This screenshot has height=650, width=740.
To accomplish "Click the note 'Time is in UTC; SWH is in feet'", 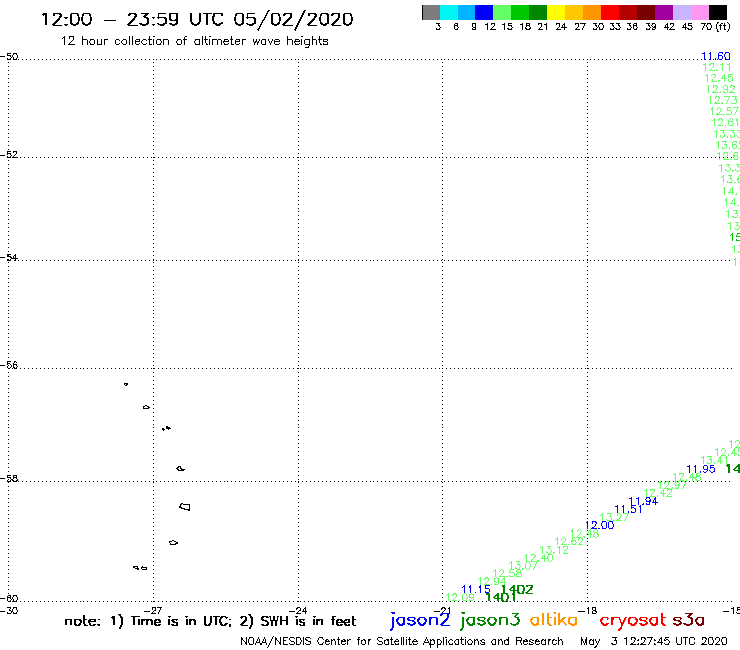I will (x=210, y=621).
